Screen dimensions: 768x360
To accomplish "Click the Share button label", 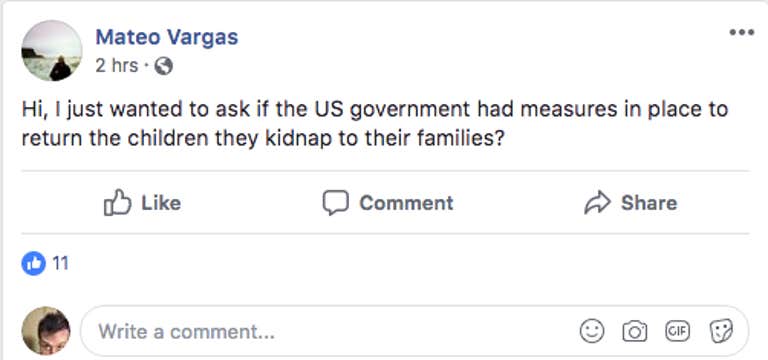I will point(649,203).
